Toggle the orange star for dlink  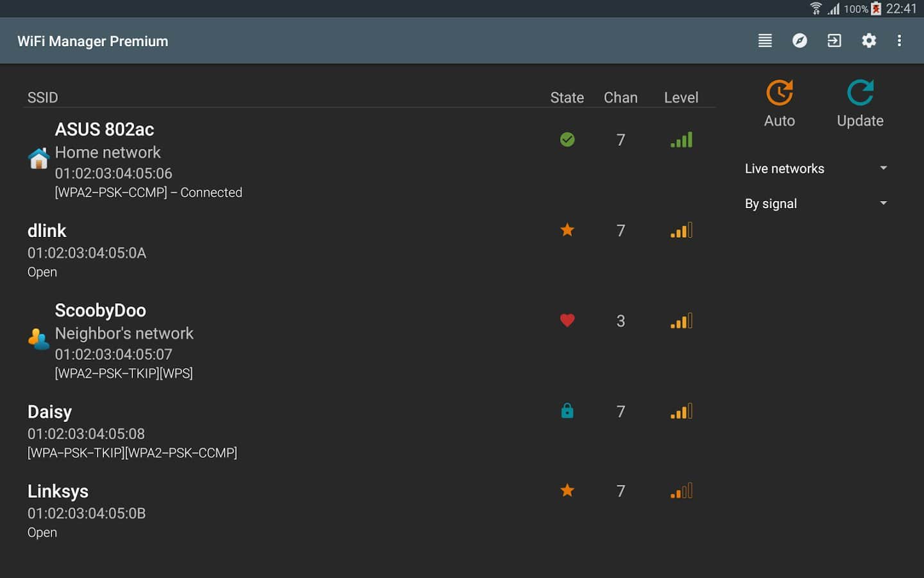(x=567, y=230)
